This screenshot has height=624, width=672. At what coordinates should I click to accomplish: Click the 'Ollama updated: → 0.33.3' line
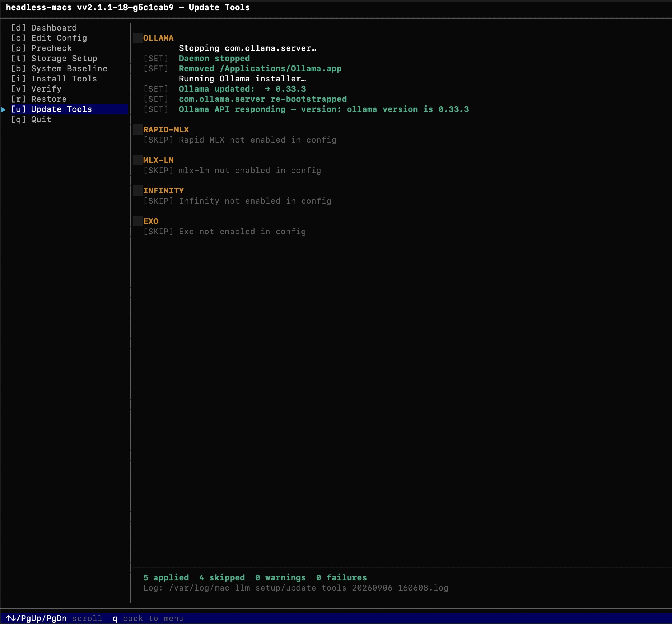(242, 89)
